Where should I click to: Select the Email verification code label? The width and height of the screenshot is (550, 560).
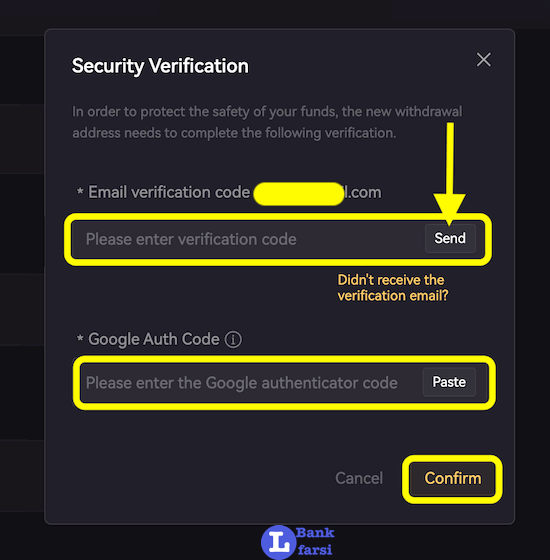[169, 192]
